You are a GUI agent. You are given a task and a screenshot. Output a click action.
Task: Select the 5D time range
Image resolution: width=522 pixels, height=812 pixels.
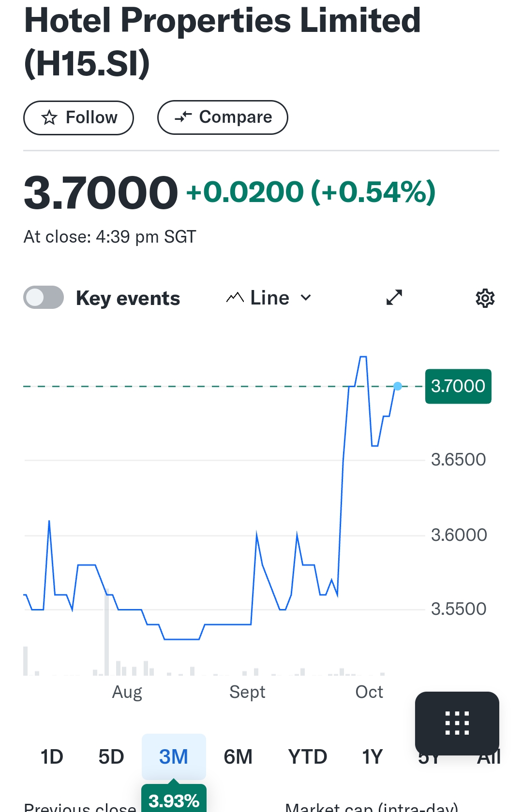111,756
